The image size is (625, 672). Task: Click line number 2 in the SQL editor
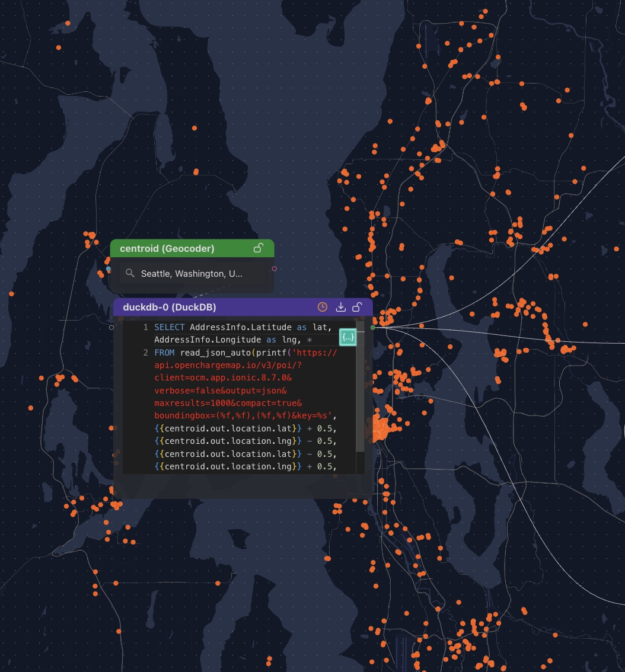click(145, 352)
